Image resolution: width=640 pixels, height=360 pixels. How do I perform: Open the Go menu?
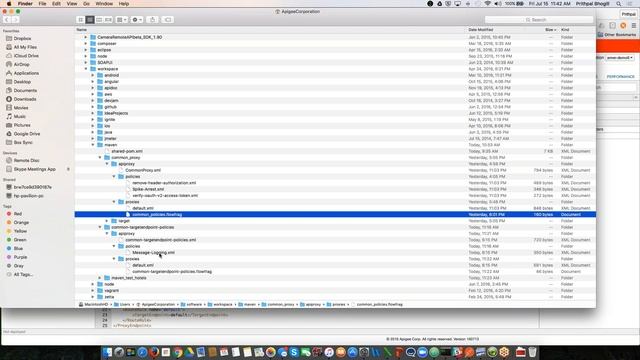click(86, 4)
